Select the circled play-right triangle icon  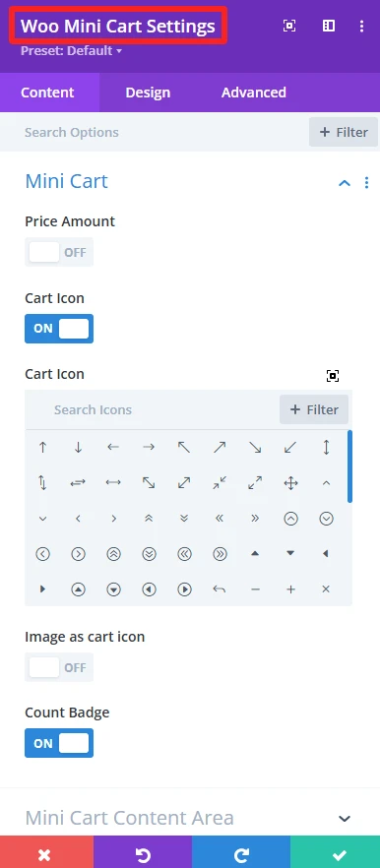click(x=184, y=589)
